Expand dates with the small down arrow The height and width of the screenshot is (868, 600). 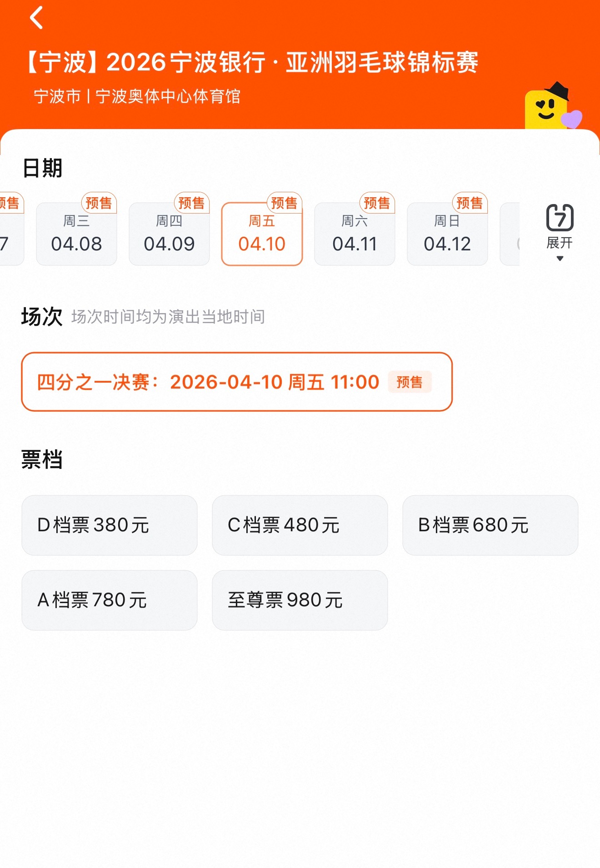pyautogui.click(x=560, y=259)
